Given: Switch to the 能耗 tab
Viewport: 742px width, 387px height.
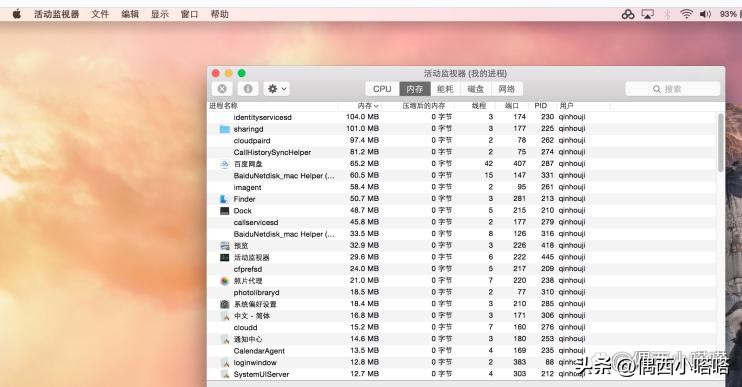Looking at the screenshot, I should coord(445,89).
